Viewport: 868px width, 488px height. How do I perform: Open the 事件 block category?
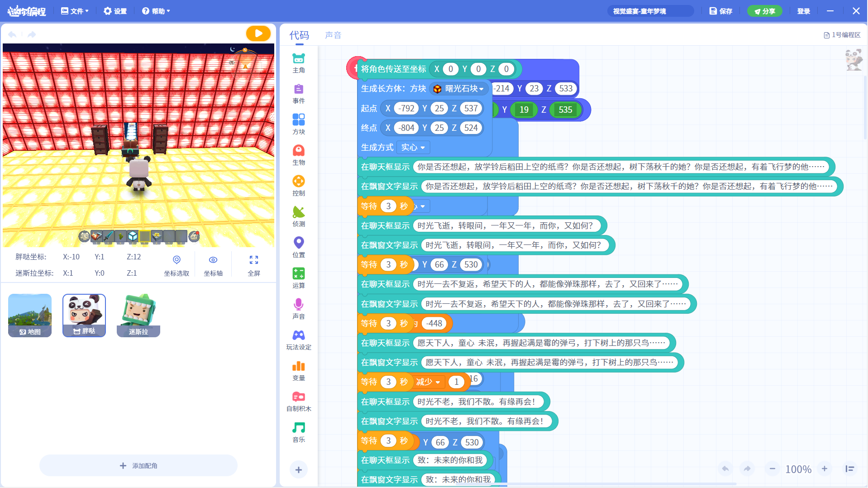coord(299,94)
